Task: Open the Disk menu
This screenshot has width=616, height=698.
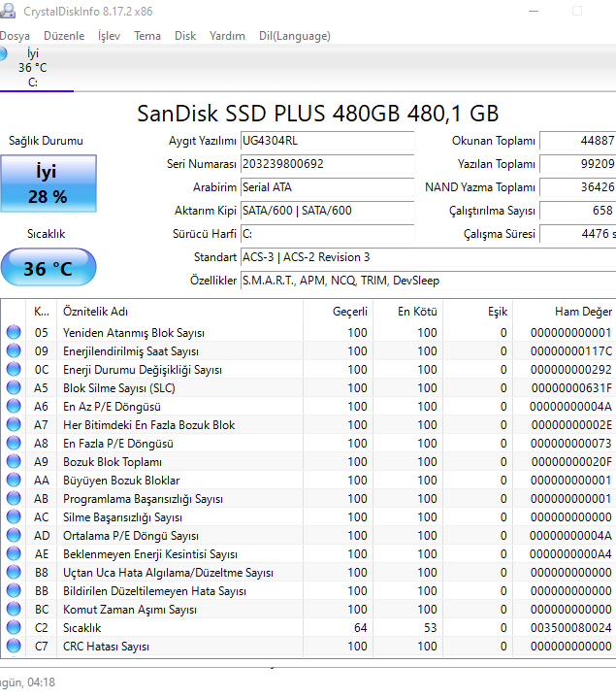Action: click(x=185, y=36)
